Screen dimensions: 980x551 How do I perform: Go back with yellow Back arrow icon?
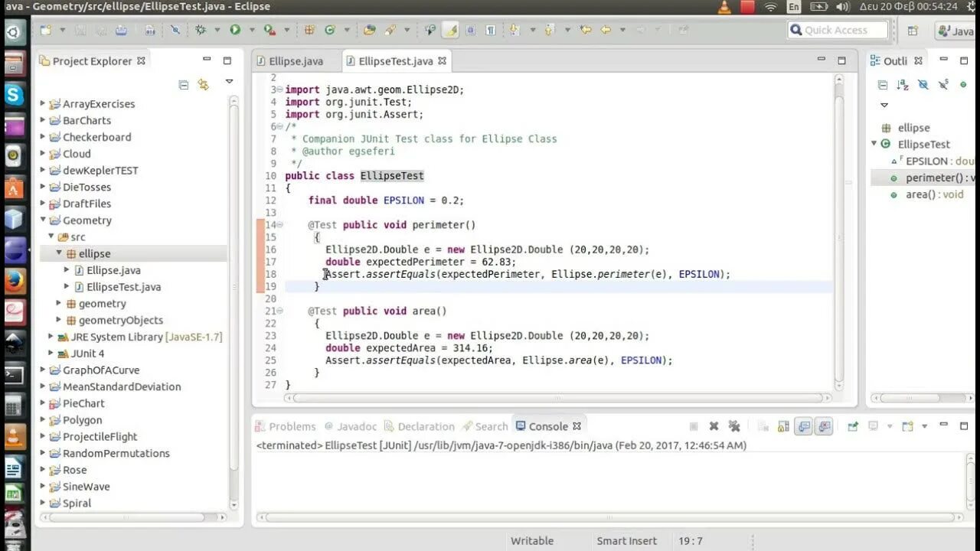606,30
